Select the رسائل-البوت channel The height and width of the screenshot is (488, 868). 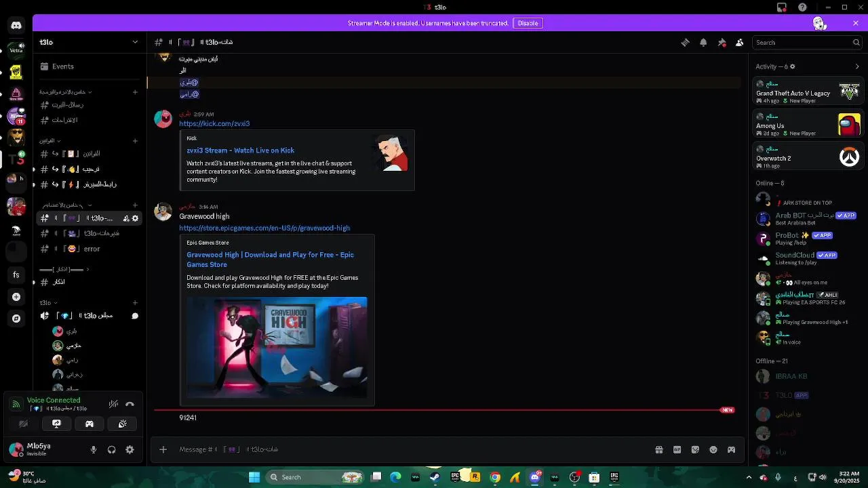click(88, 105)
